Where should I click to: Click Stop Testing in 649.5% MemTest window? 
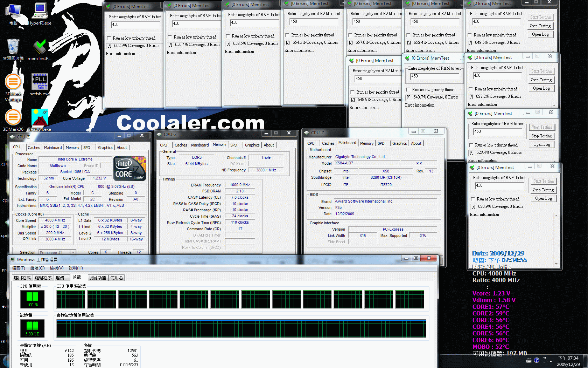(540, 26)
